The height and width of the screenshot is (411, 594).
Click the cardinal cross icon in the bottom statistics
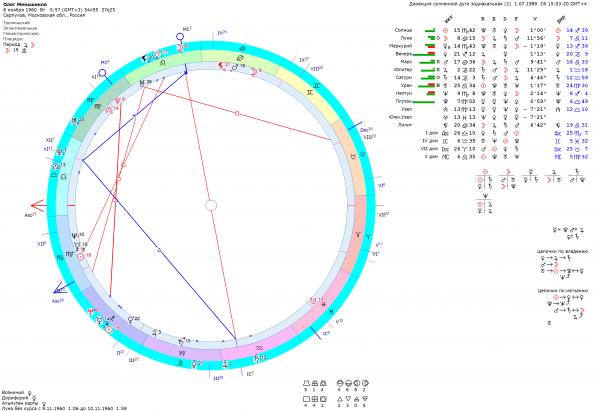[307, 399]
